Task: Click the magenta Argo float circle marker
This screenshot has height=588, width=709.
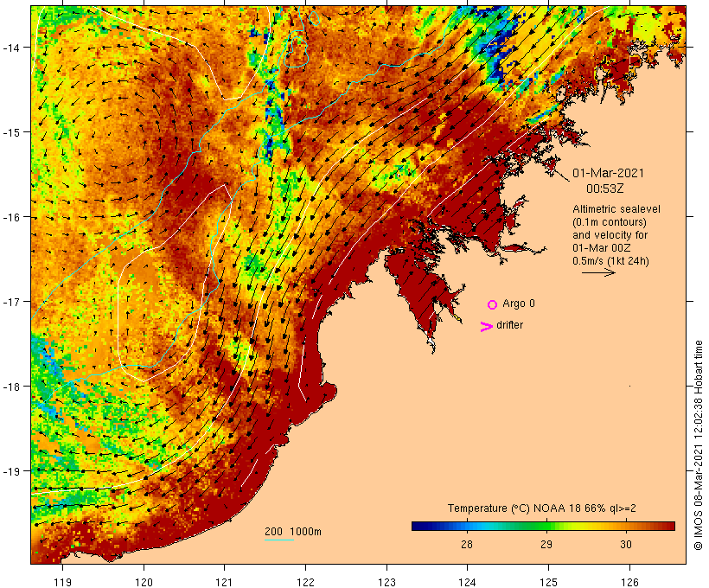Action: [493, 305]
